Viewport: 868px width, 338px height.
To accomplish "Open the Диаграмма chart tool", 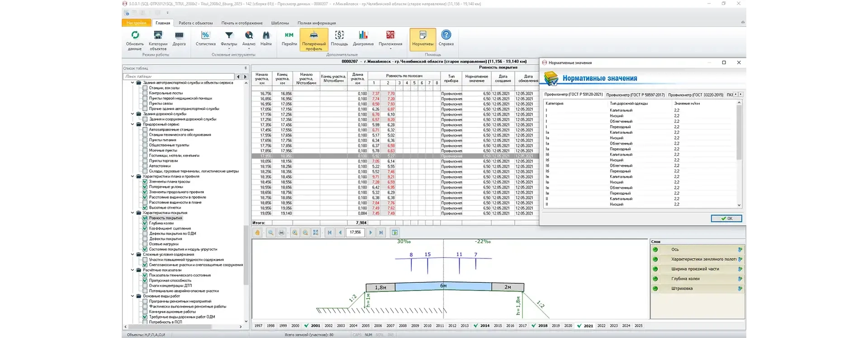I will pos(363,36).
